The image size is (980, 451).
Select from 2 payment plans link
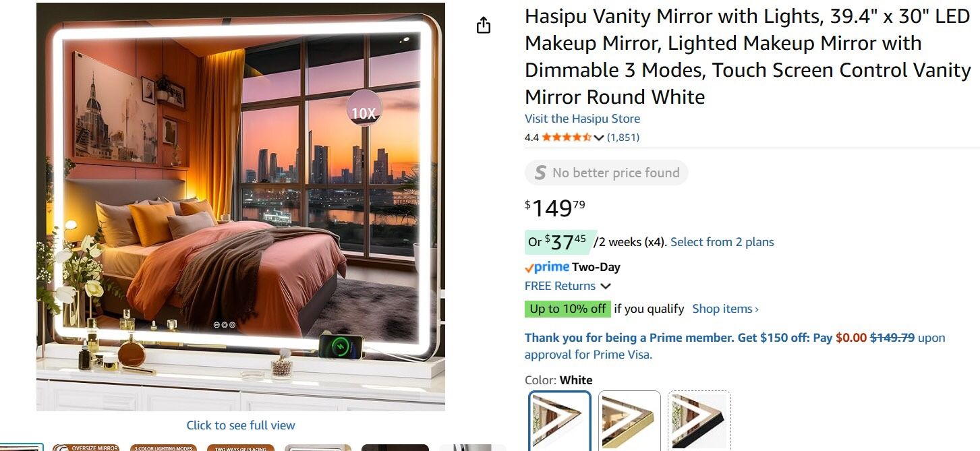[722, 242]
